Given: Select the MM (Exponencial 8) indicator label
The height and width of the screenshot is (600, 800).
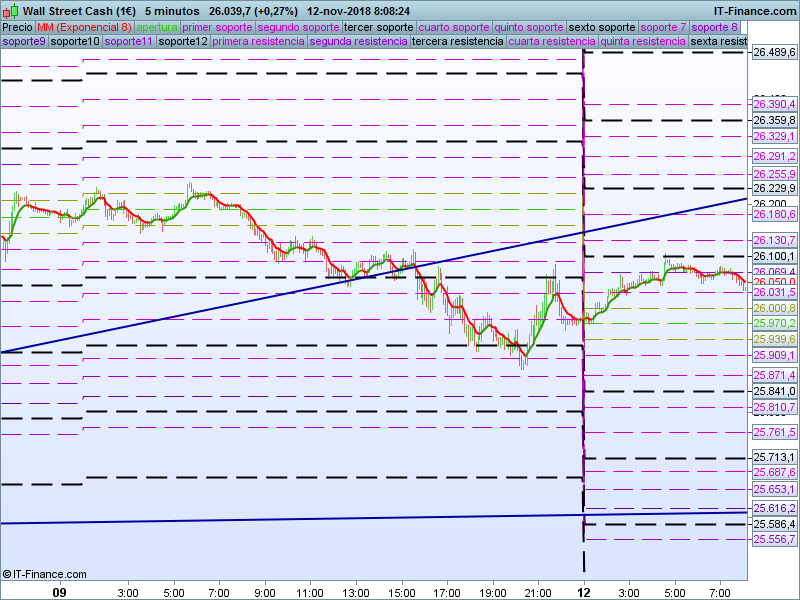Looking at the screenshot, I should pos(84,27).
